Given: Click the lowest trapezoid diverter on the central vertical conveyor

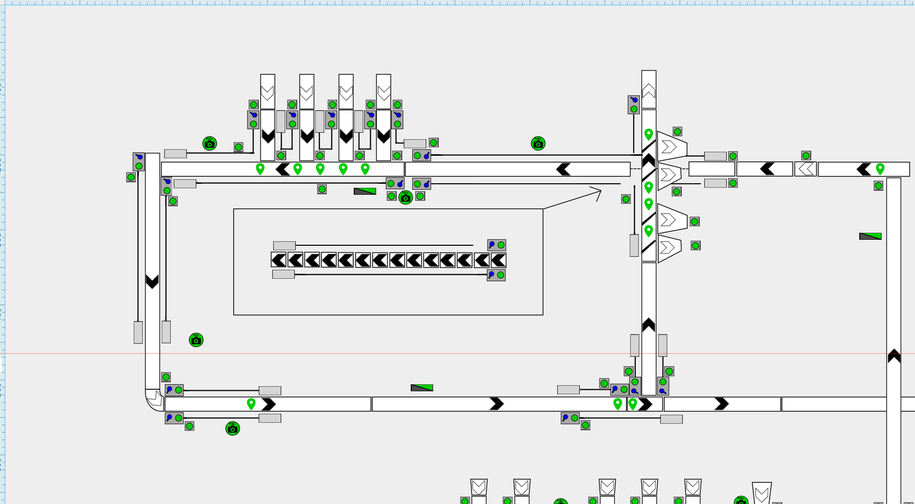Looking at the screenshot, I should (670, 246).
